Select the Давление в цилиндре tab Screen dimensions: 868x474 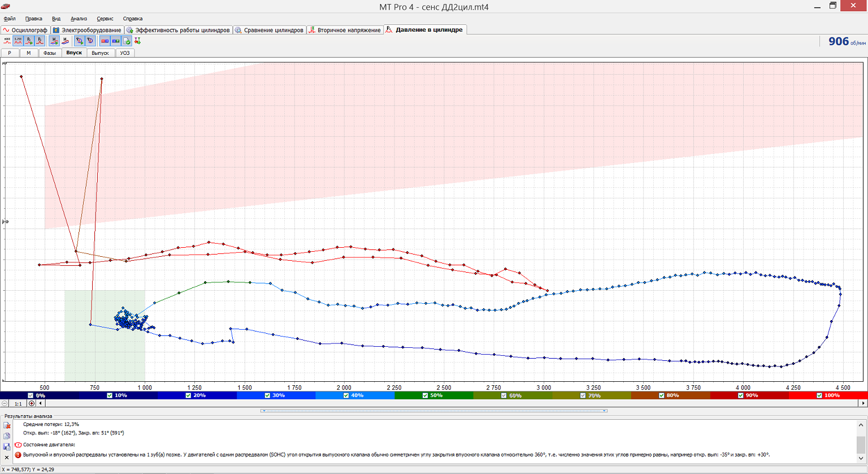coord(425,29)
